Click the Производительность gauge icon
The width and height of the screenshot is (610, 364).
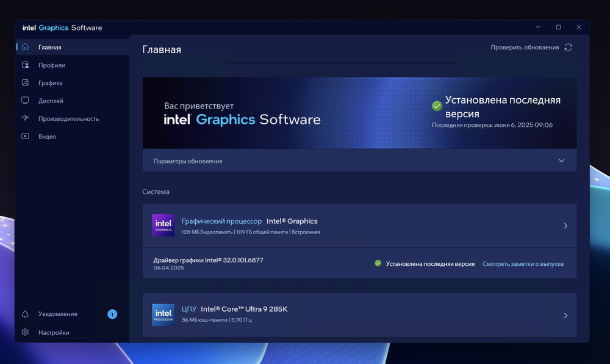pos(25,118)
